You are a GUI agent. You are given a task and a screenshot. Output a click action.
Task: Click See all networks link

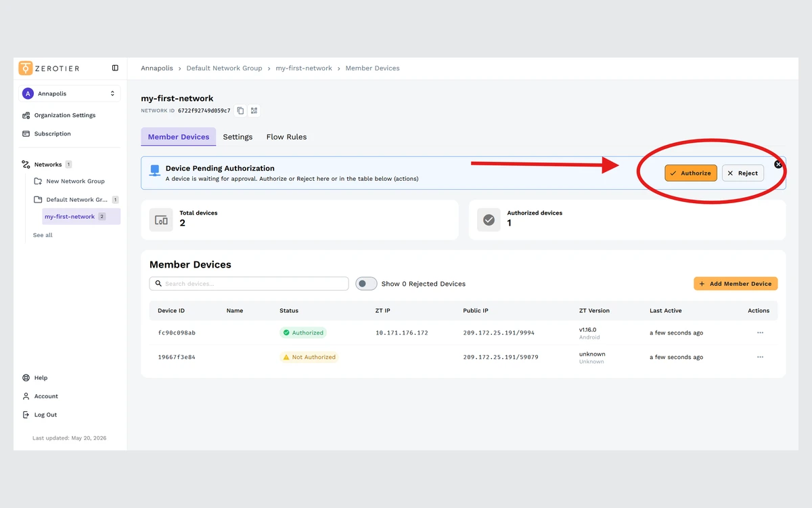click(x=43, y=235)
